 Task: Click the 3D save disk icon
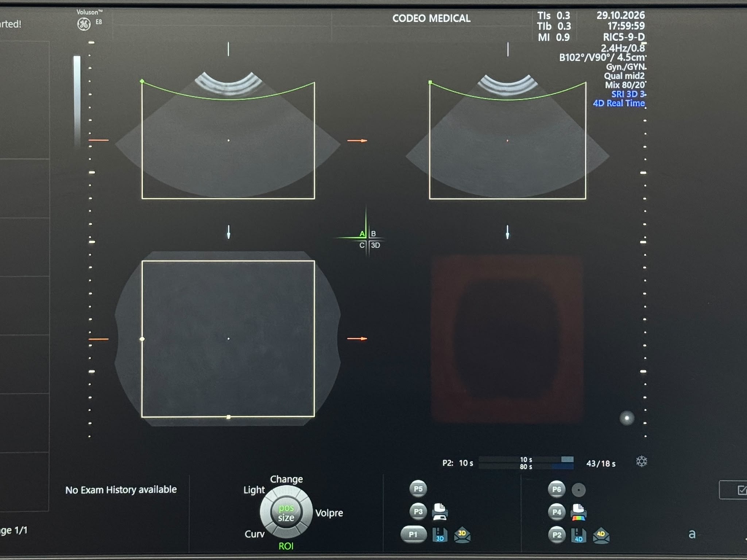(x=440, y=535)
